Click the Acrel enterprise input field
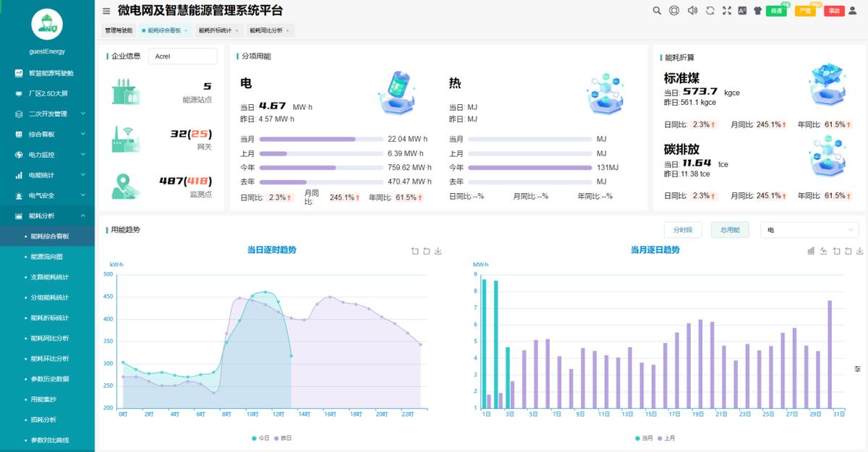 coord(182,56)
